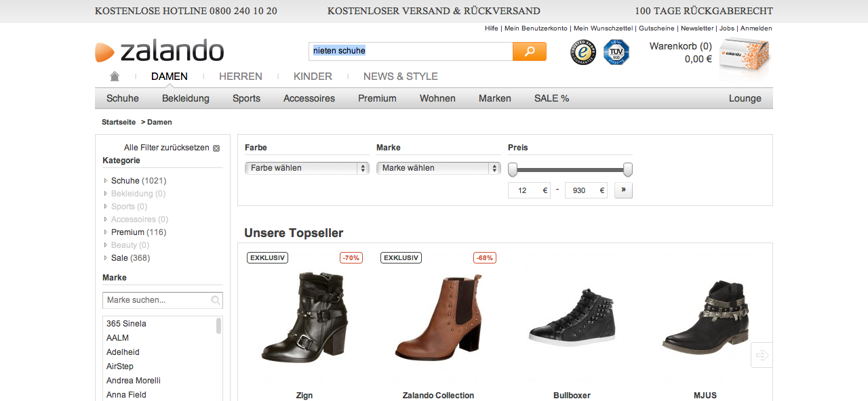Switch to the HERREN tab

pos(240,77)
